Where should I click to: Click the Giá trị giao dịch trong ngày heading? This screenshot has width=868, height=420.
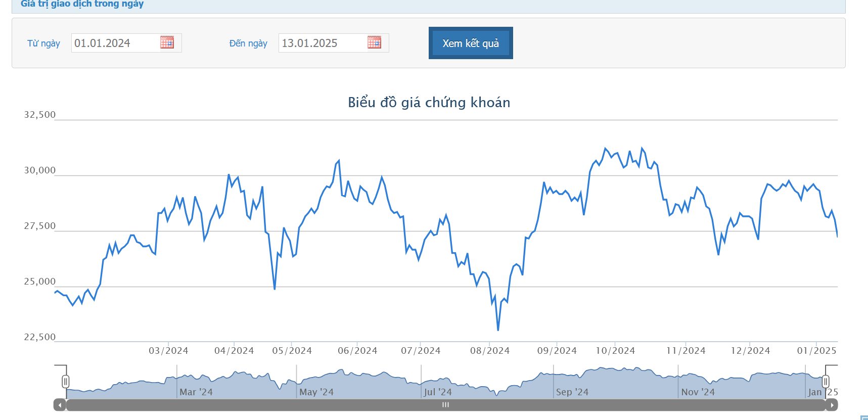(82, 4)
